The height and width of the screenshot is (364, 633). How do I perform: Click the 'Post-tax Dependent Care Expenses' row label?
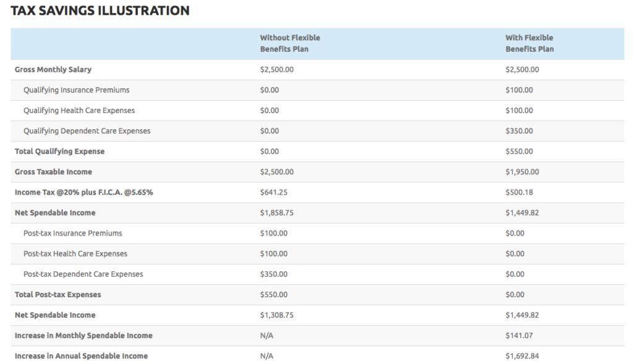point(83,274)
